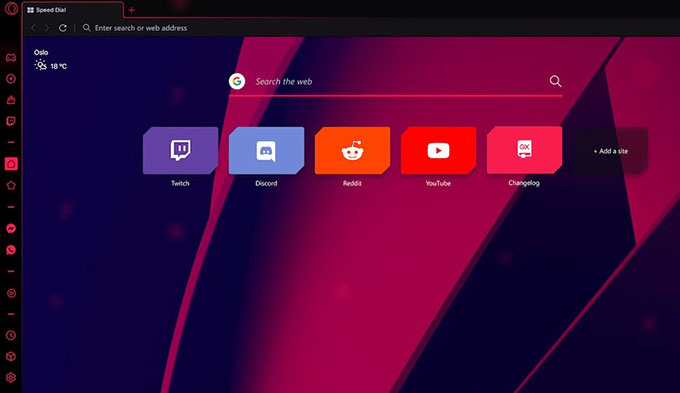This screenshot has height=393, width=680.
Task: Open Settings gear icon in sidebar
Action: (x=11, y=377)
